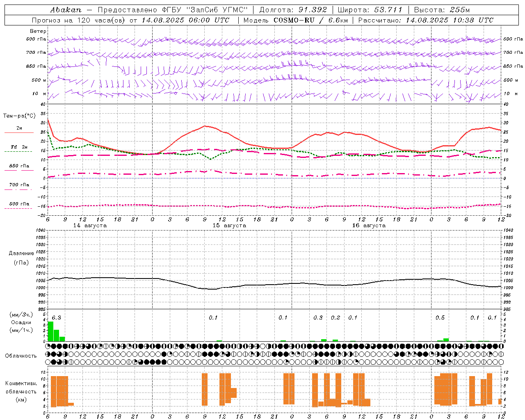Image resolution: width=525 pixels, height=420 pixels.
Task: Select the Тем-ра(°C) temperature axis label
Action: tap(19, 116)
